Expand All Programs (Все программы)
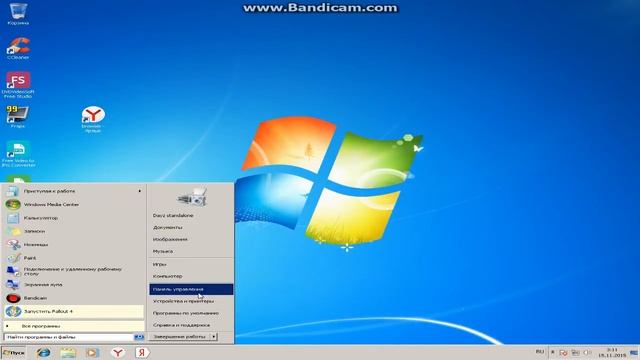640x360 pixels. tap(74, 326)
